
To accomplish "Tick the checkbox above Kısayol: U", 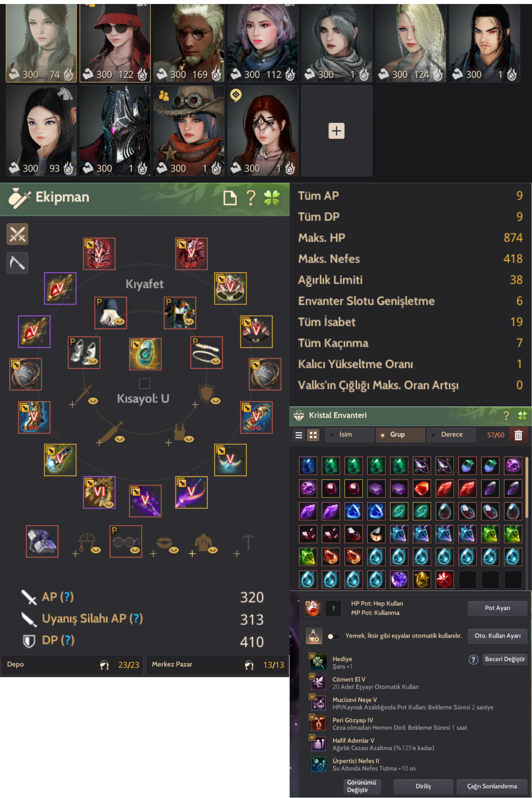I will (x=144, y=383).
